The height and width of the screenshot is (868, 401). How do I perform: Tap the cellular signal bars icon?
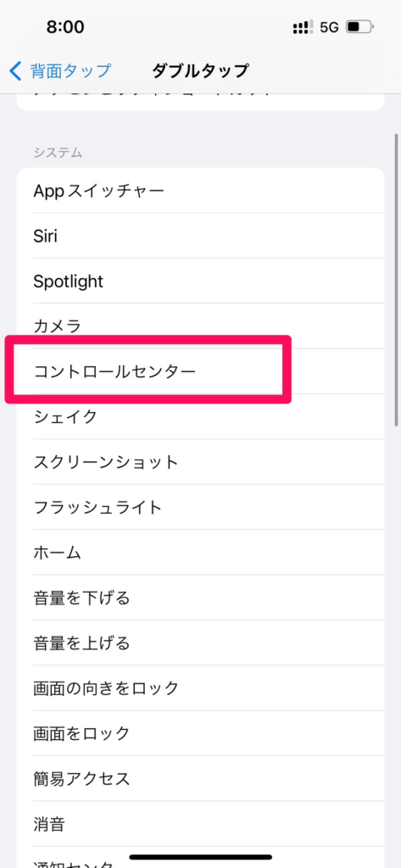[303, 28]
